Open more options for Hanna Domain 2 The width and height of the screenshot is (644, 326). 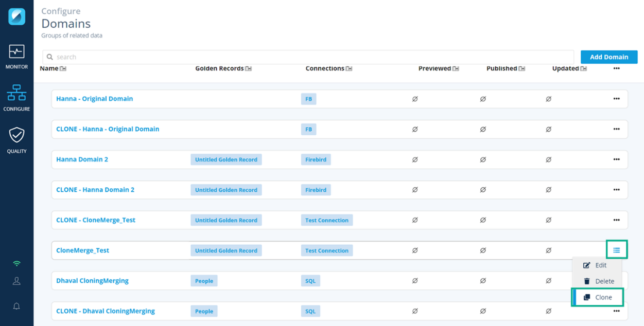click(616, 159)
